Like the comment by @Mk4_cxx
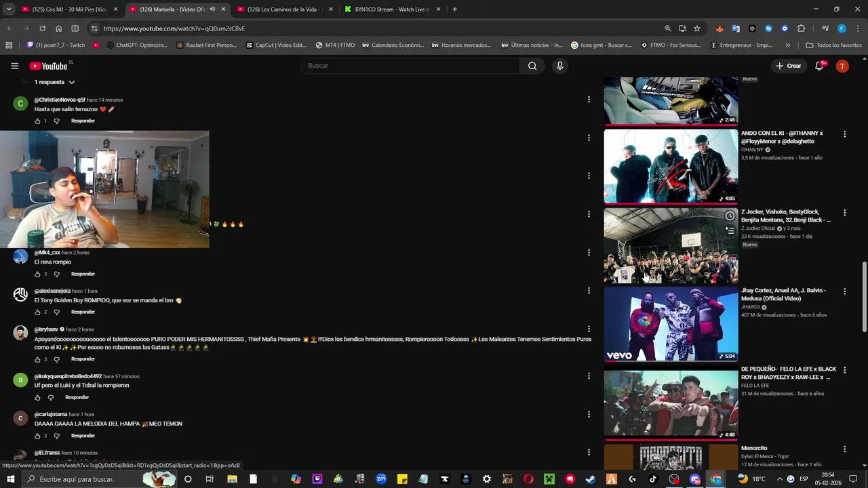 (x=37, y=274)
